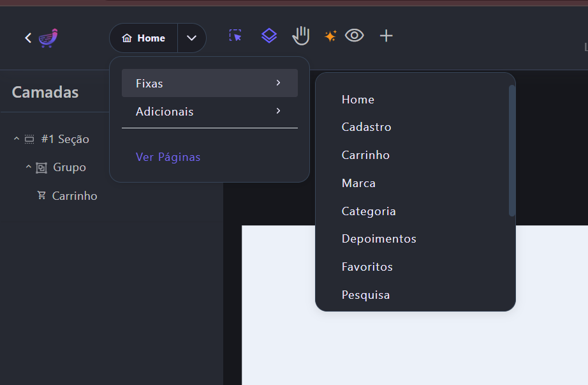Image resolution: width=588 pixels, height=385 pixels.
Task: Activate the selection cursor tool
Action: click(x=236, y=36)
